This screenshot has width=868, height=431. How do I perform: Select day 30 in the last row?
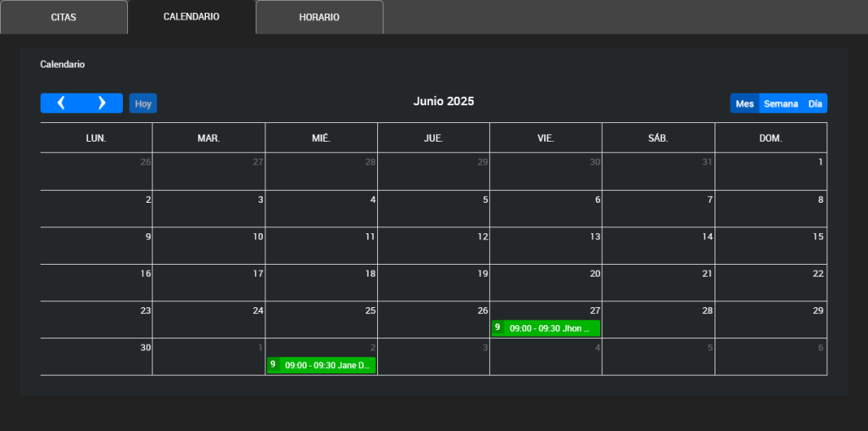tap(96, 356)
